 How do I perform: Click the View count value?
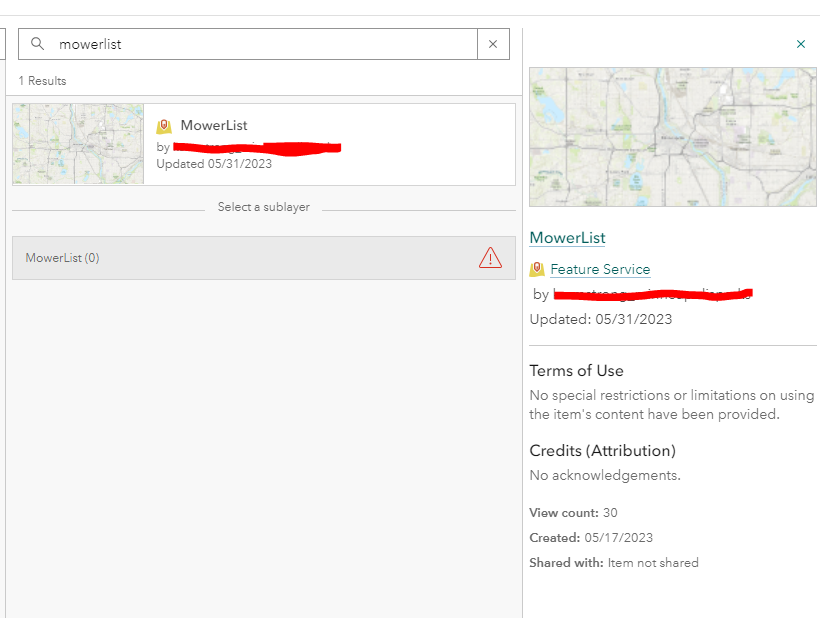[610, 513]
